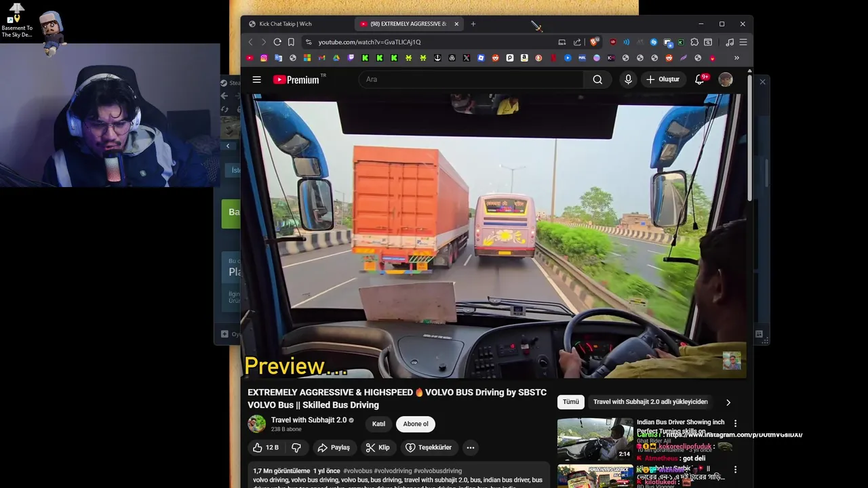Viewport: 868px width, 488px height.
Task: Focus the YouTube Ara search box
Action: coord(471,79)
